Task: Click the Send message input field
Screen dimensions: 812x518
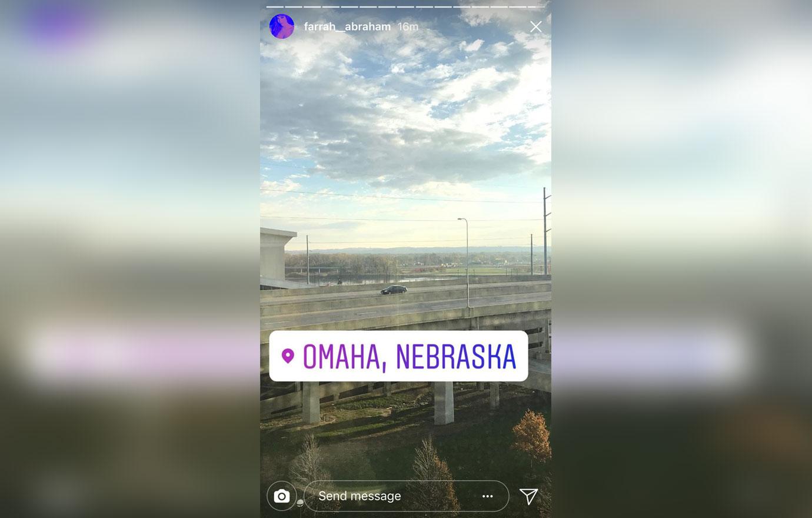Action: point(406,496)
